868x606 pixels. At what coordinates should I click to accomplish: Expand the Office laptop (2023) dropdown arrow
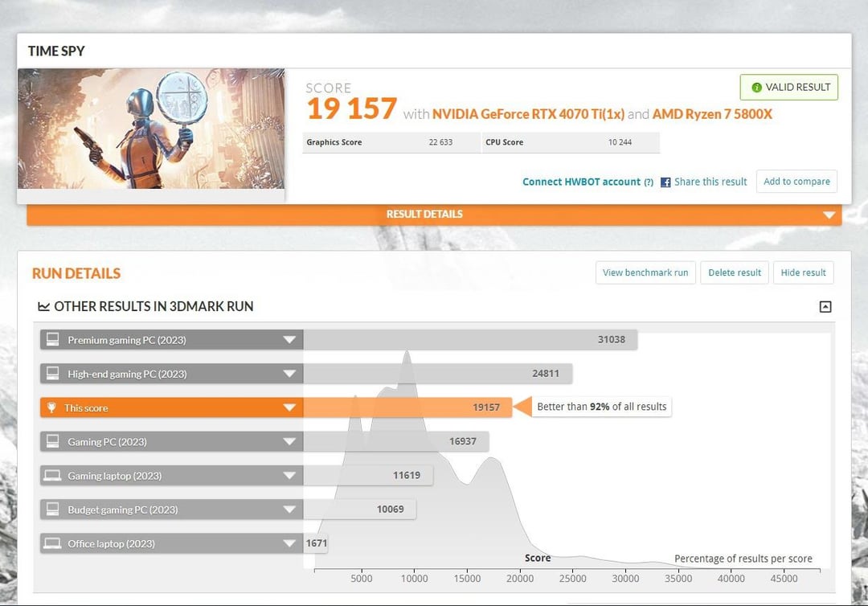(x=289, y=543)
